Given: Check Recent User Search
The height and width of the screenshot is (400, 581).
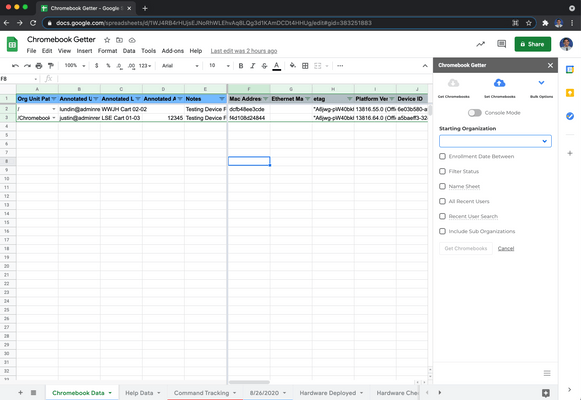Looking at the screenshot, I should (x=442, y=216).
